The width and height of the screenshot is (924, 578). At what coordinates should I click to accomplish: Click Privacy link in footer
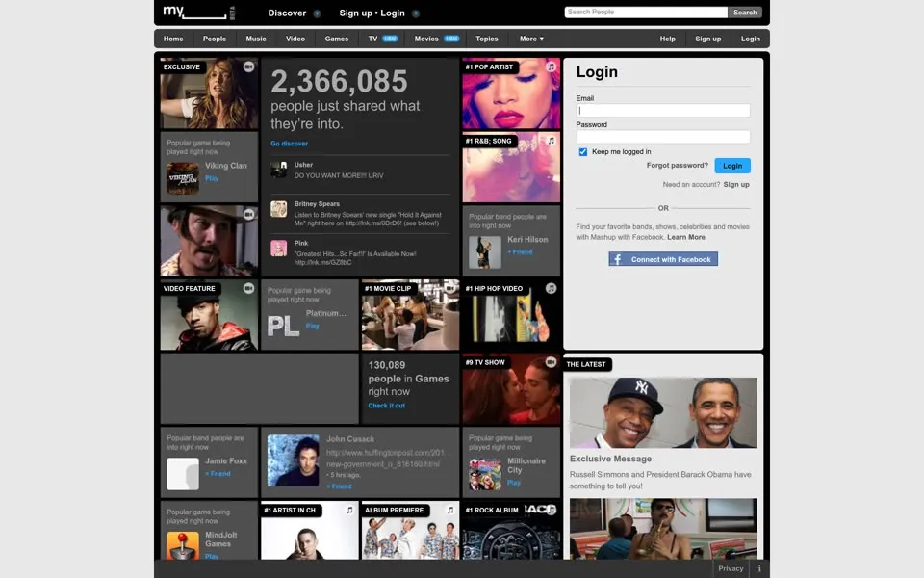731,568
